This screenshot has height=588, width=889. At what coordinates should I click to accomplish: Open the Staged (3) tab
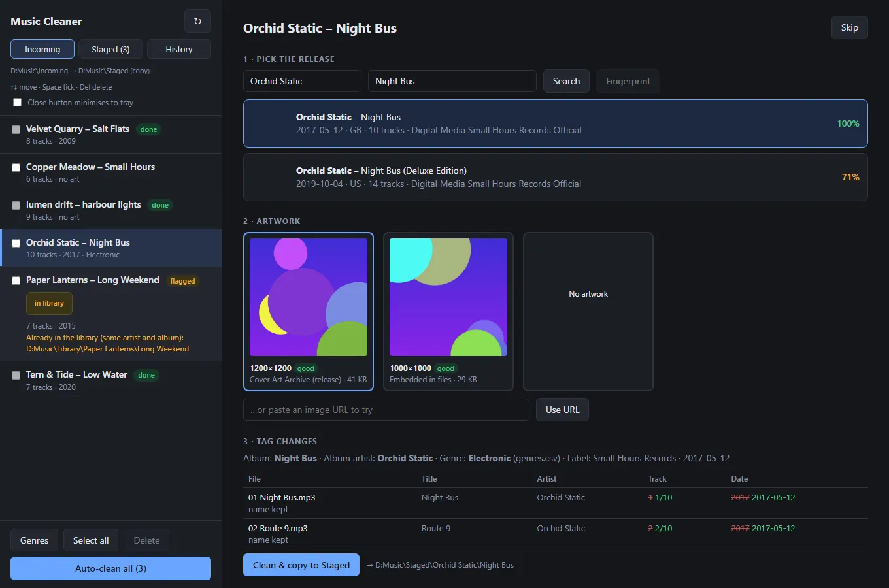[x=110, y=49]
